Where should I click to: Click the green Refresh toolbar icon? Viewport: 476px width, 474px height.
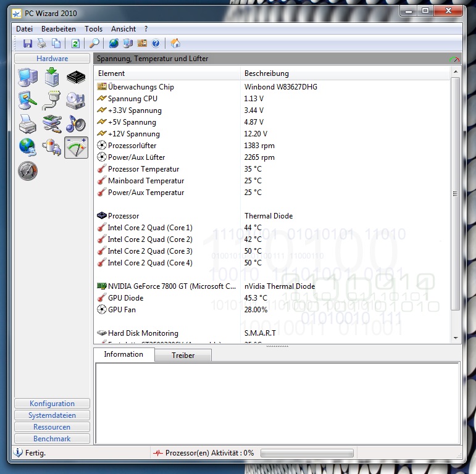click(75, 44)
